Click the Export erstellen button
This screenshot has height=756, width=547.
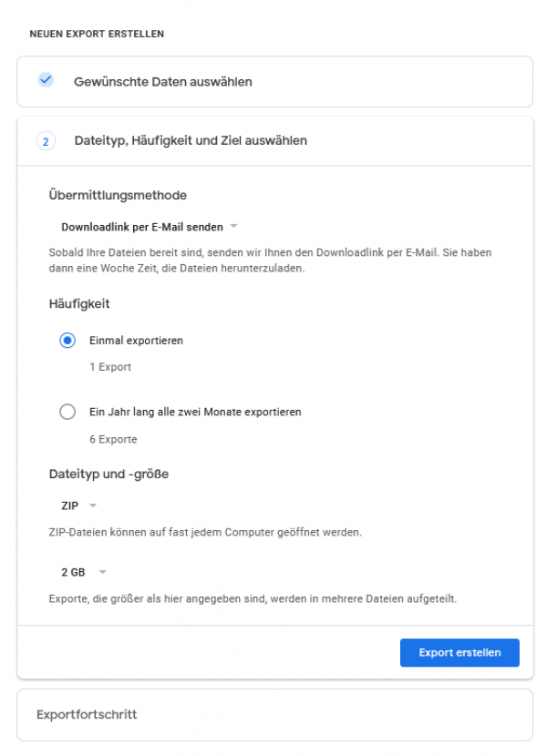(x=459, y=652)
